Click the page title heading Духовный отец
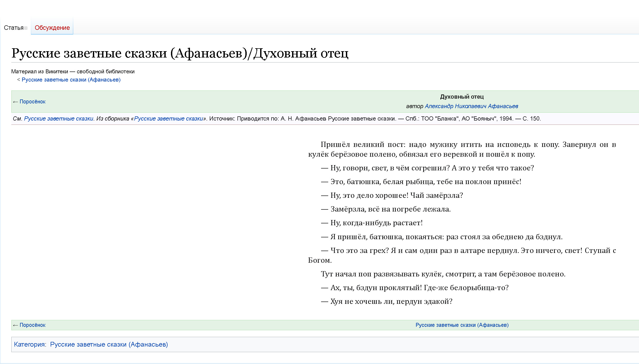The height and width of the screenshot is (364, 639). (180, 53)
